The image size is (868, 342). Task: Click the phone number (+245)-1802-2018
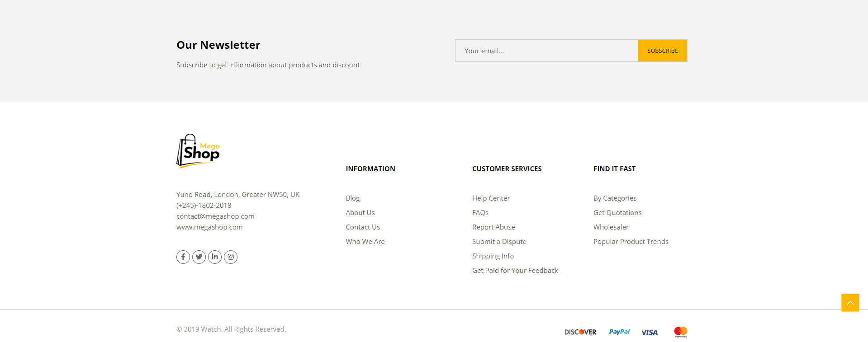204,206
